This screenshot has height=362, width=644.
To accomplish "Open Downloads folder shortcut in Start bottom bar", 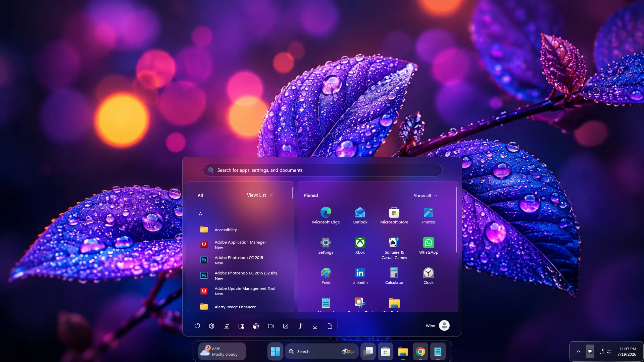I will pyautogui.click(x=315, y=326).
